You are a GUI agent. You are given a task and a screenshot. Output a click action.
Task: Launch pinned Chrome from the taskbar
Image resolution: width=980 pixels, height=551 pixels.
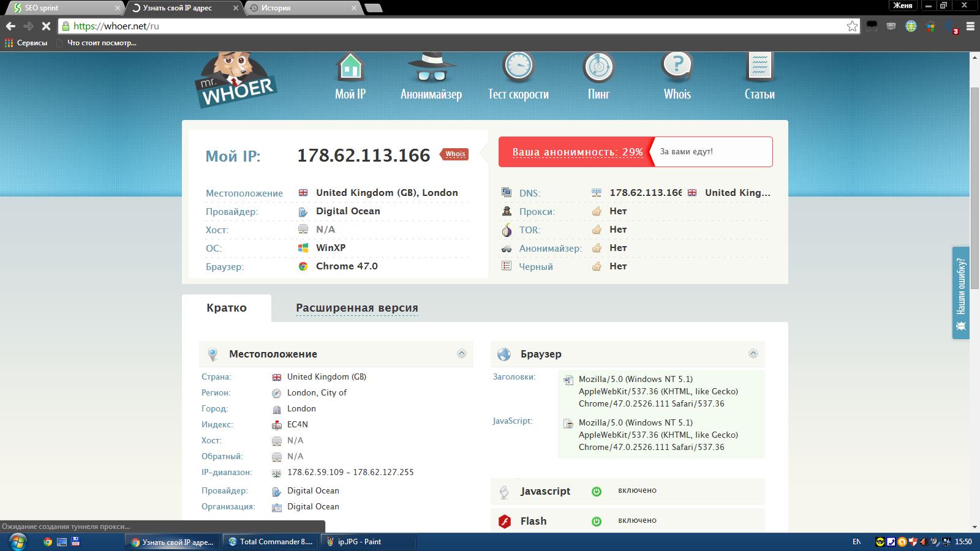[48, 542]
